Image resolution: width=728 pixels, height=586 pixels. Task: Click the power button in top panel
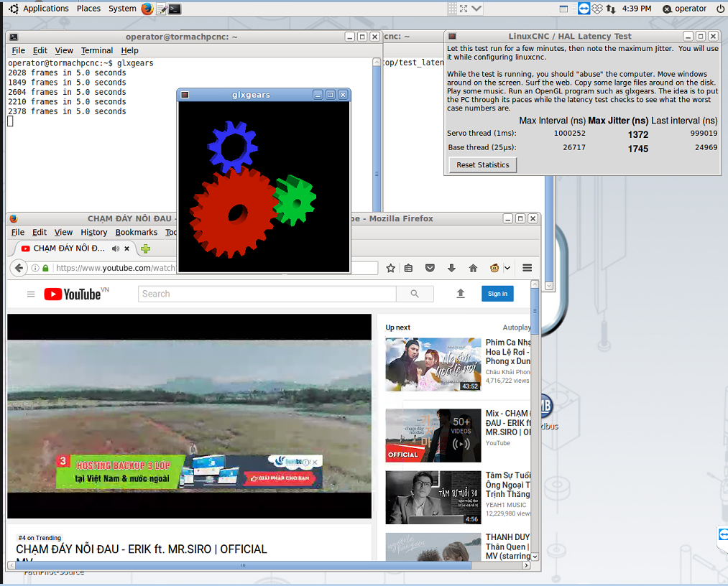point(720,9)
